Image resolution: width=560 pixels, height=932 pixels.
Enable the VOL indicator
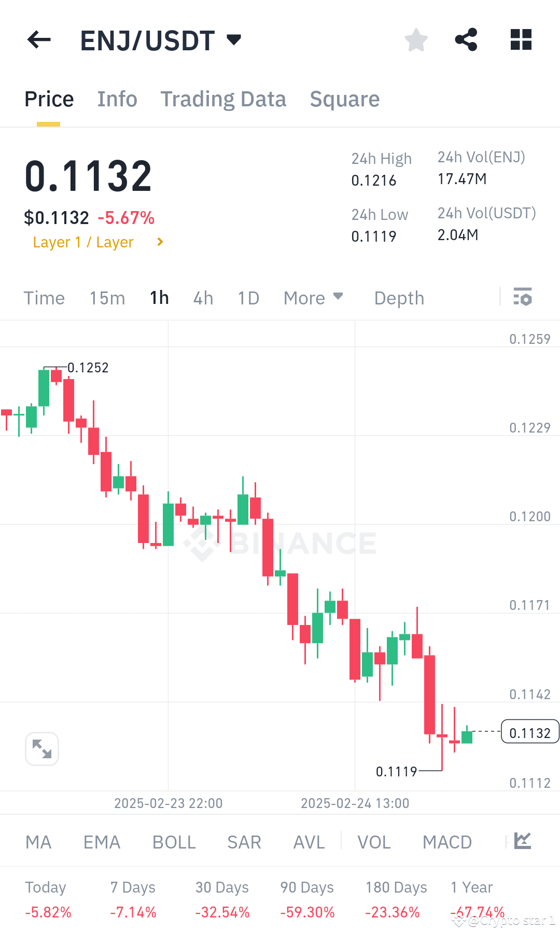pyautogui.click(x=374, y=842)
